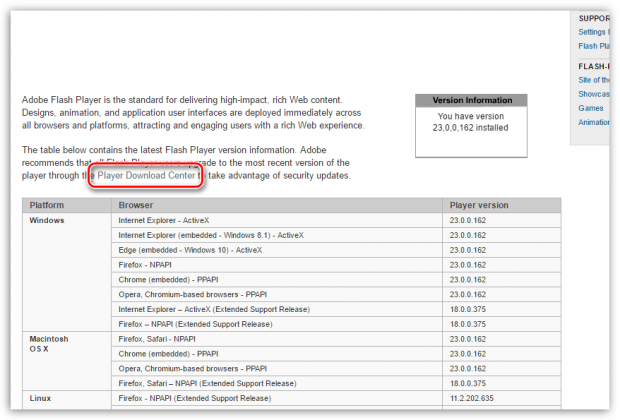Click the Platform column header
The image size is (620, 420).
[x=67, y=205]
